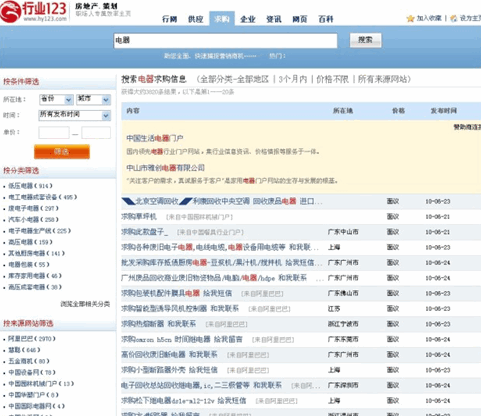Filter by source 慧聪 (646)
481x416 pixels.
tap(24, 350)
